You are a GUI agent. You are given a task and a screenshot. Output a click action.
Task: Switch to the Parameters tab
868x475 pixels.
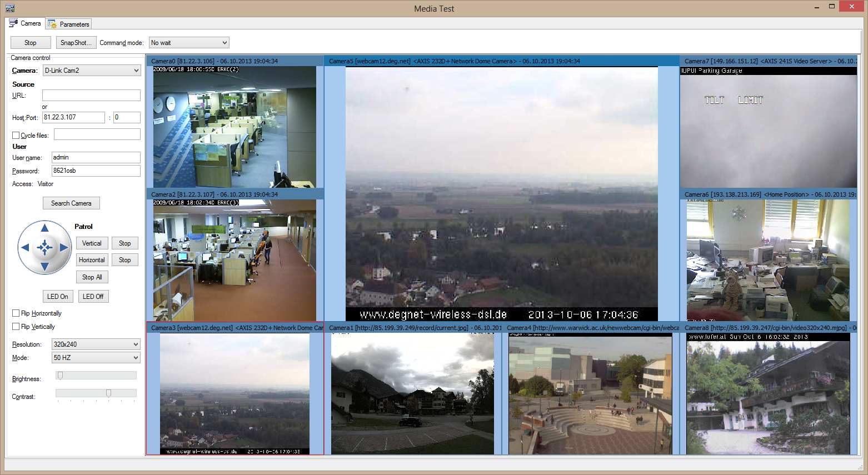69,24
